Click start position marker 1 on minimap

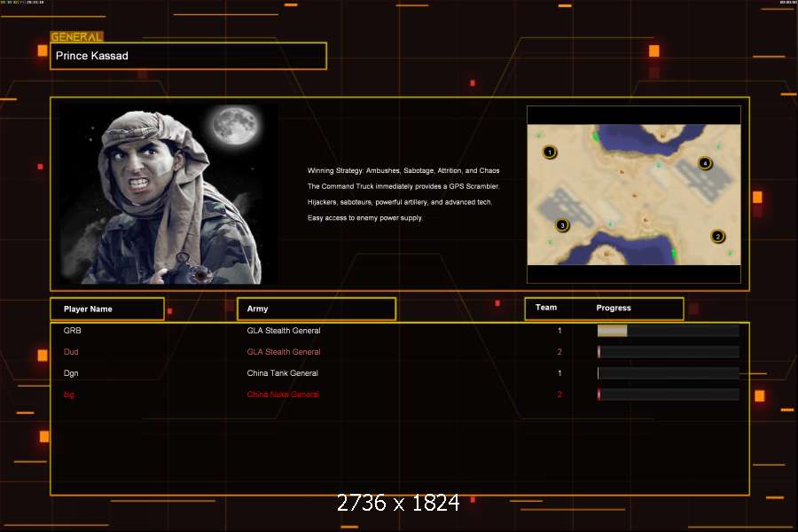[550, 153]
